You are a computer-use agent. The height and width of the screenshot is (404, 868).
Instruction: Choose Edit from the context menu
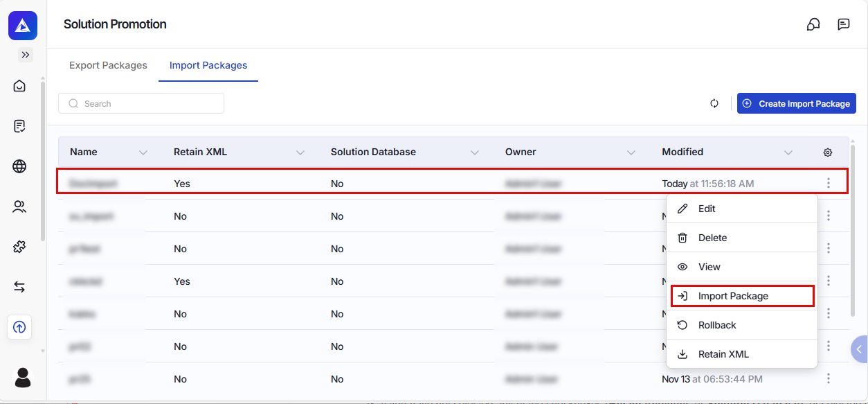click(x=742, y=209)
